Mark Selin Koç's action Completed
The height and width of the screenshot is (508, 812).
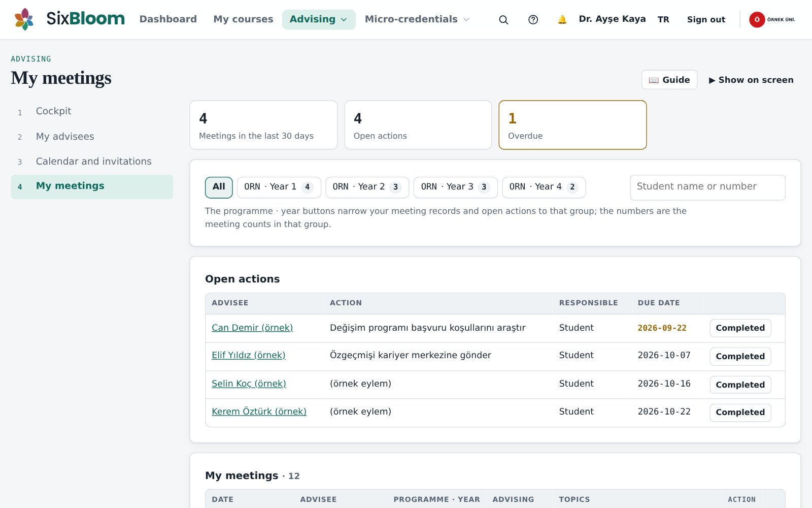tap(740, 385)
